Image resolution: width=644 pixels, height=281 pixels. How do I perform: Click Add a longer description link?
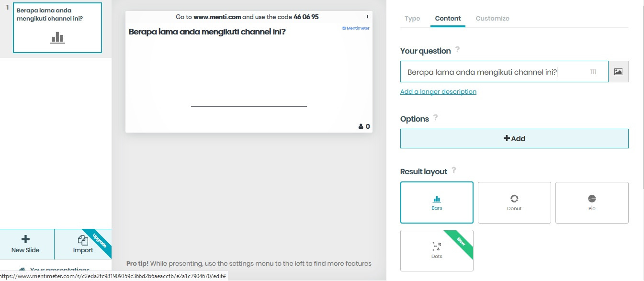pyautogui.click(x=438, y=91)
